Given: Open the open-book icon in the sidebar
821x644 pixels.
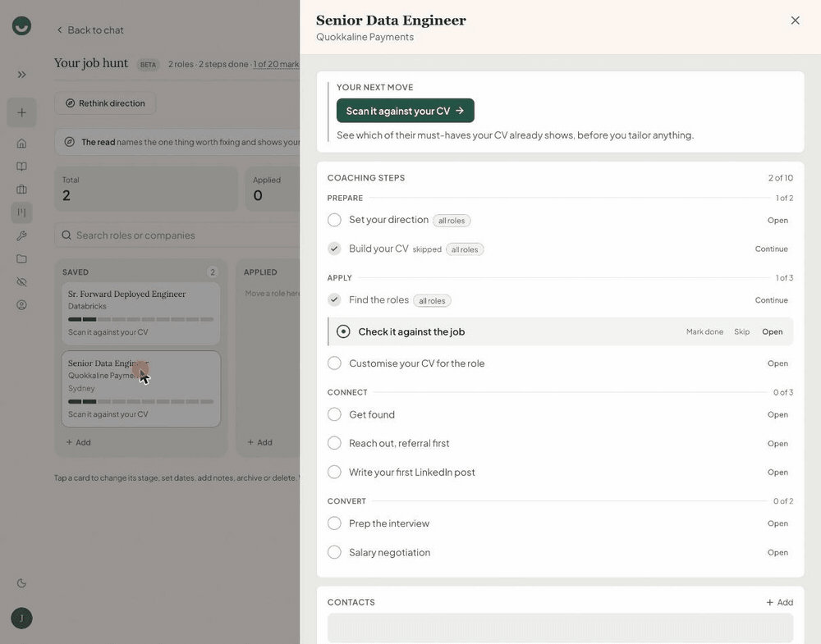Looking at the screenshot, I should [x=21, y=167].
